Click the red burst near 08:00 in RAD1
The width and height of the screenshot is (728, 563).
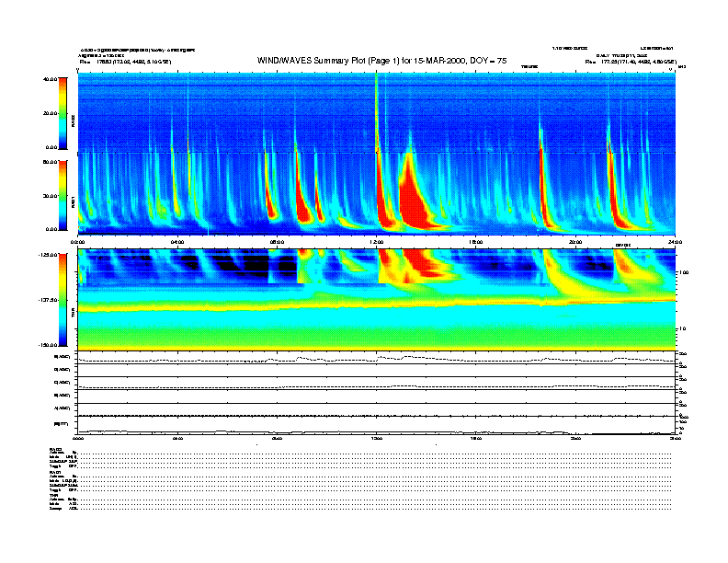tap(272, 207)
